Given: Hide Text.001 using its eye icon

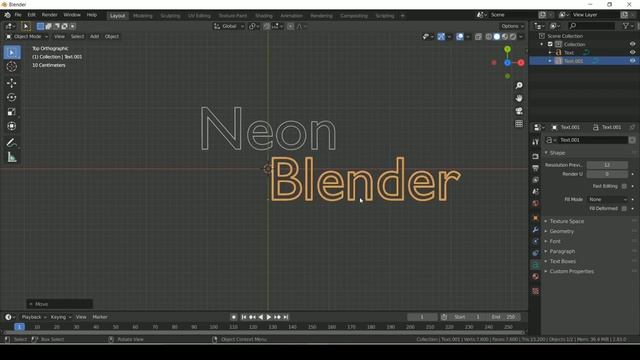Looking at the screenshot, I should coord(632,61).
